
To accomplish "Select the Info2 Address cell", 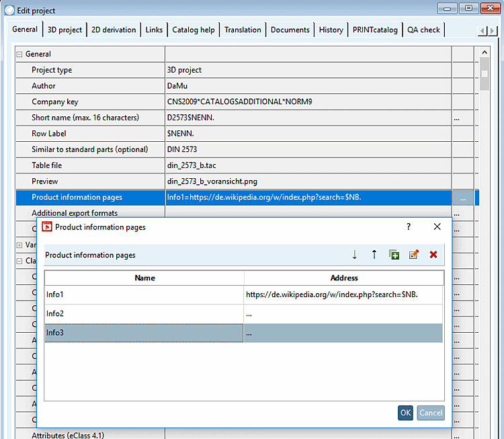I will click(x=343, y=314).
